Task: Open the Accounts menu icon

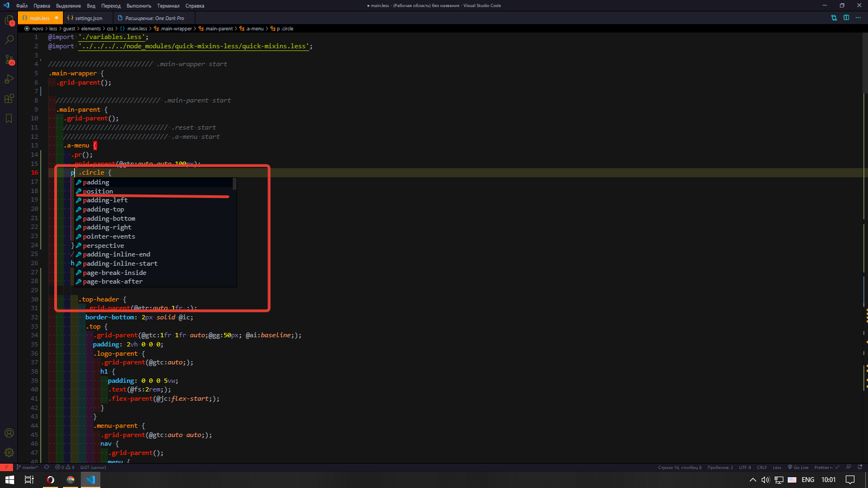Action: coord(9,433)
